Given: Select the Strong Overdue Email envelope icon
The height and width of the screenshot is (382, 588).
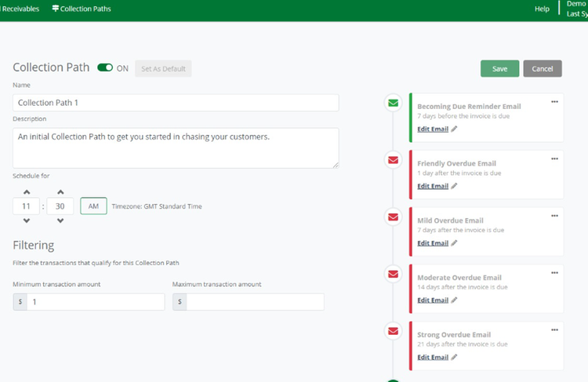Looking at the screenshot, I should click(393, 331).
